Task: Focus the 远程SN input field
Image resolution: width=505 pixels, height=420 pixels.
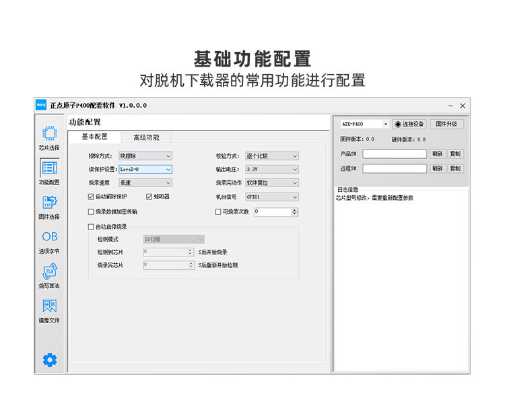Action: (395, 168)
